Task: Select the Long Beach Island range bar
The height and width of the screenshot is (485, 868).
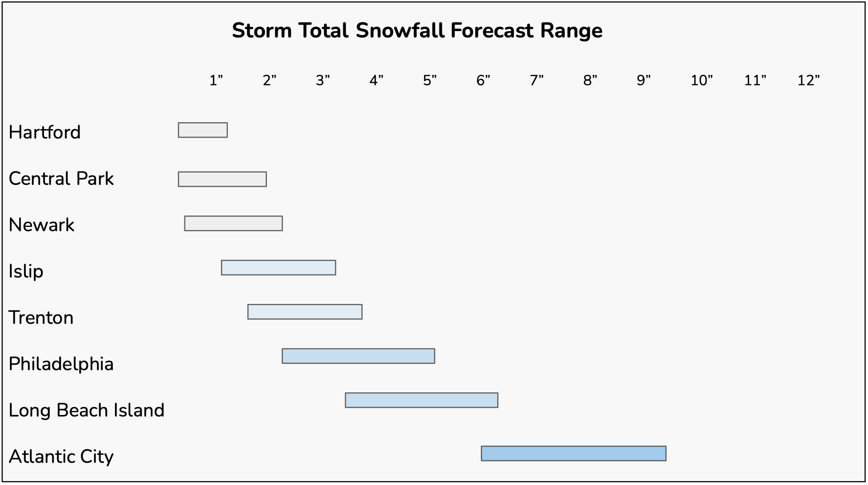Action: tap(421, 400)
